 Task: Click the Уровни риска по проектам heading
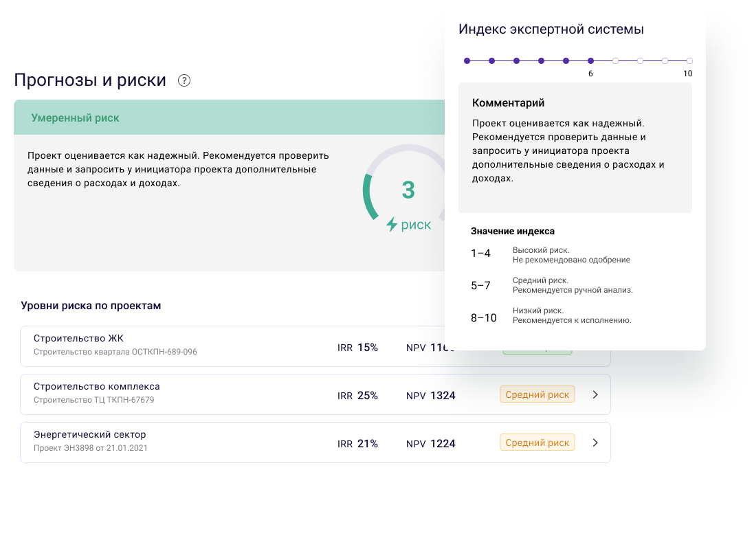pos(91,306)
